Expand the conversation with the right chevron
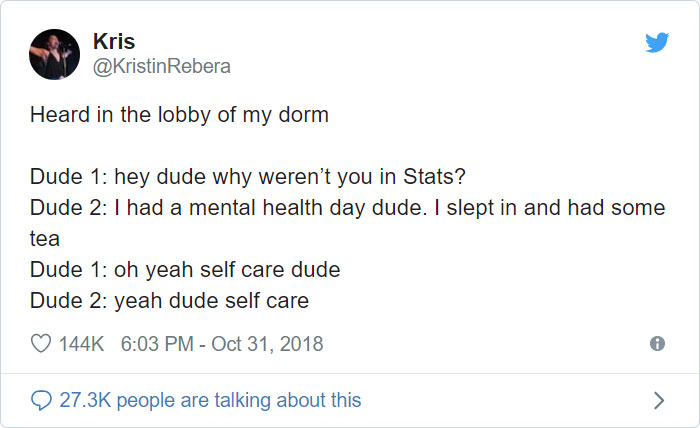The height and width of the screenshot is (428, 700). (x=657, y=400)
